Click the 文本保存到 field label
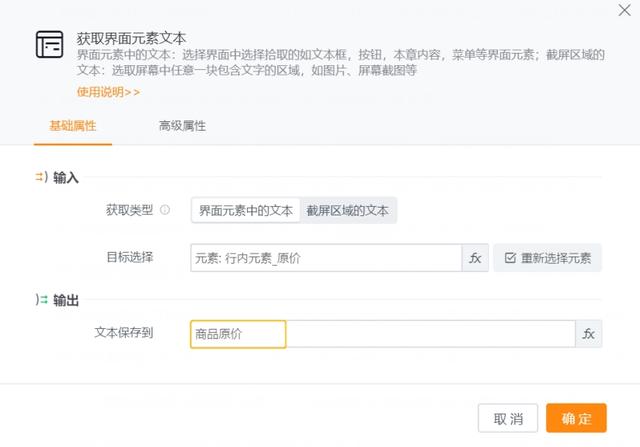The width and height of the screenshot is (640, 447). pyautogui.click(x=124, y=332)
